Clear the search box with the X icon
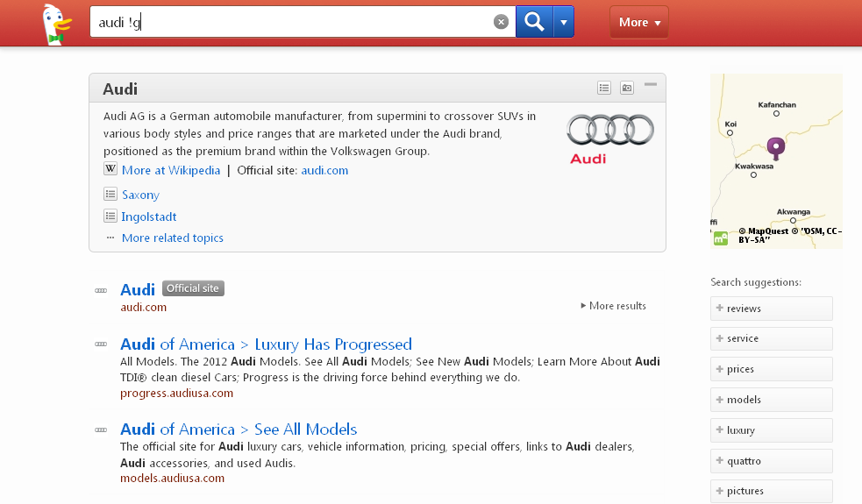The width and height of the screenshot is (862, 504). coord(500,22)
